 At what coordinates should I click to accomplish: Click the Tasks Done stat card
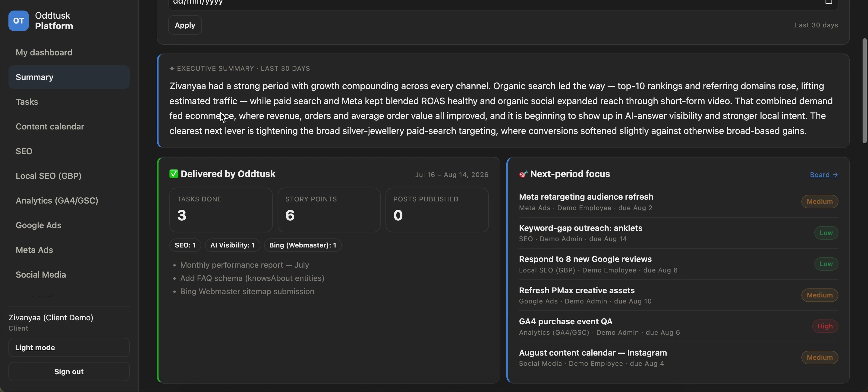click(x=221, y=210)
